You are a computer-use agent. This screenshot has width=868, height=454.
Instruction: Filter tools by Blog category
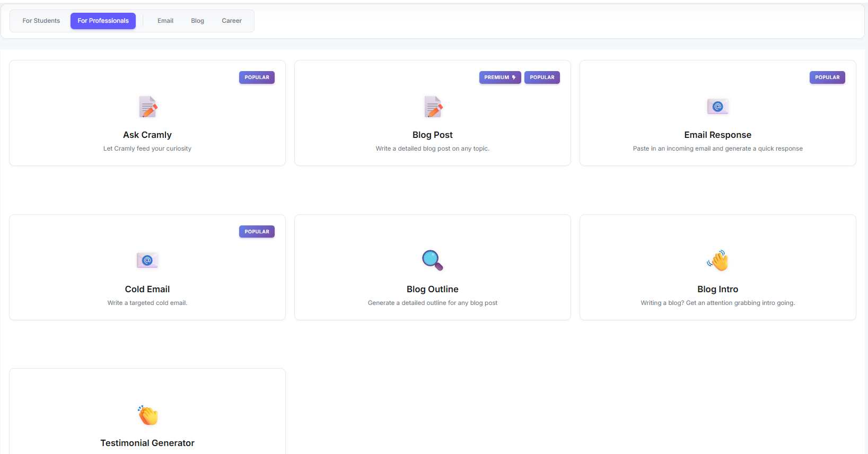[x=198, y=21]
